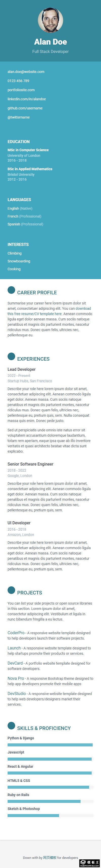Open the linkedin.com/in/alandoe profile link

pos(27,99)
